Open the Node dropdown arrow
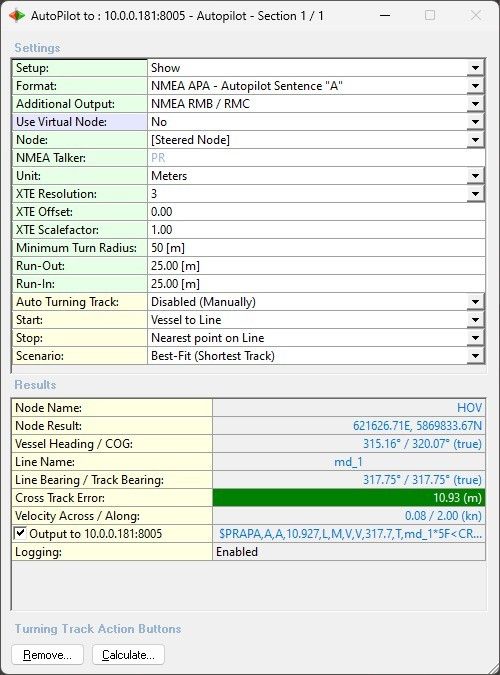 pos(475,140)
